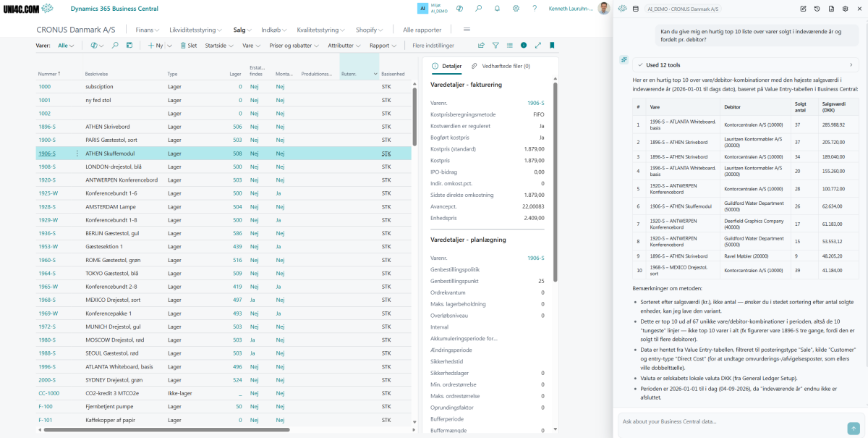Viewport: 868px width, 438px height.
Task: Open Alle rapporter
Action: click(x=422, y=30)
